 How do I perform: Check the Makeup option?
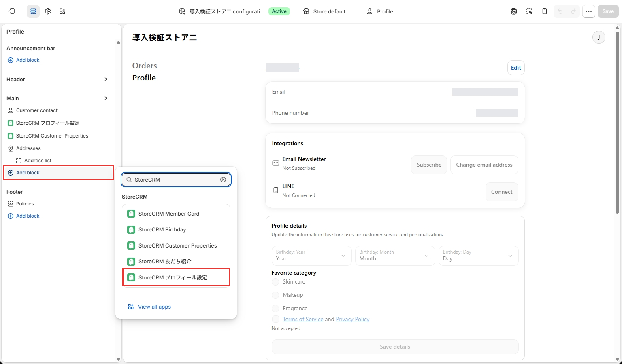[275, 295]
